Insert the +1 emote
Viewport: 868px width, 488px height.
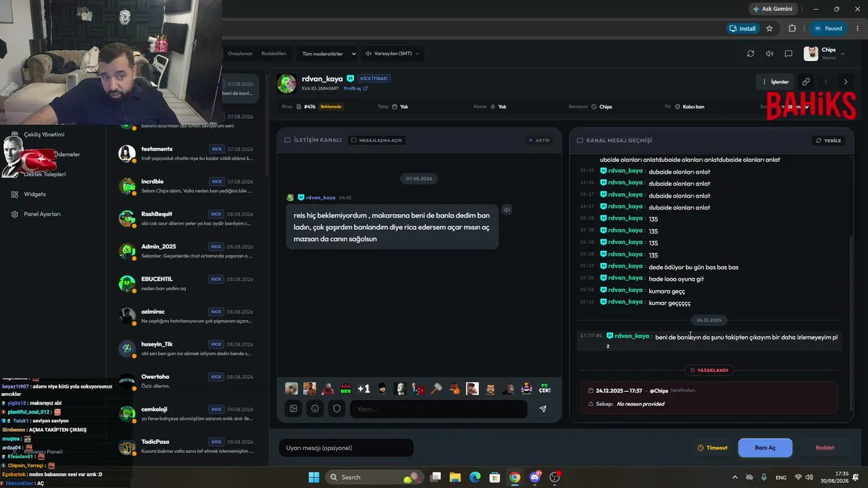coord(363,389)
